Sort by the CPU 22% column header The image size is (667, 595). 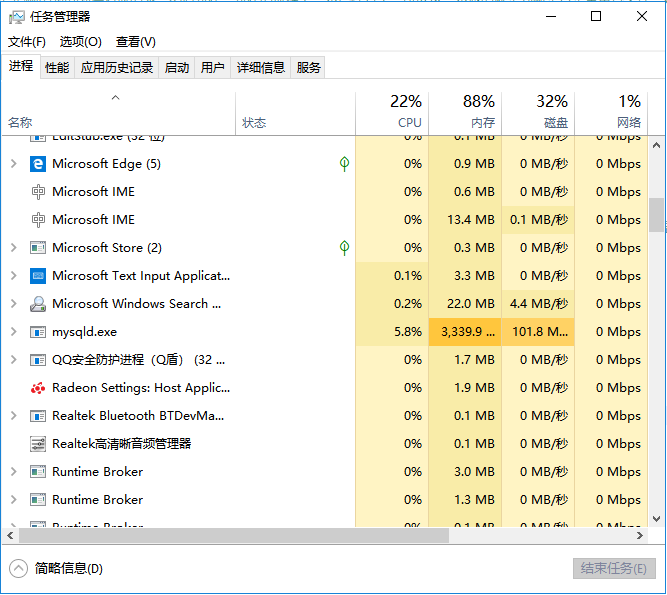(392, 114)
